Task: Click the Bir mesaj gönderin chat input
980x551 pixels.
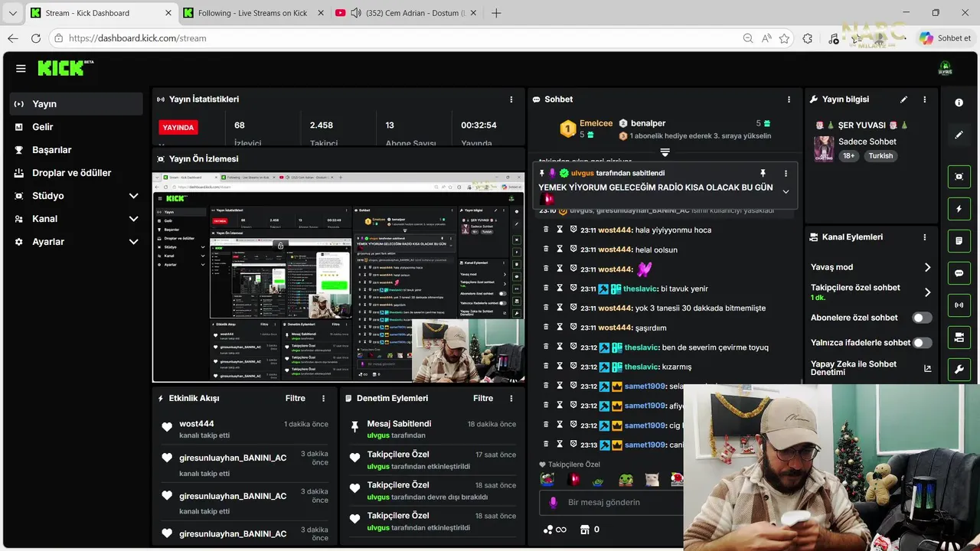Action: [612, 503]
